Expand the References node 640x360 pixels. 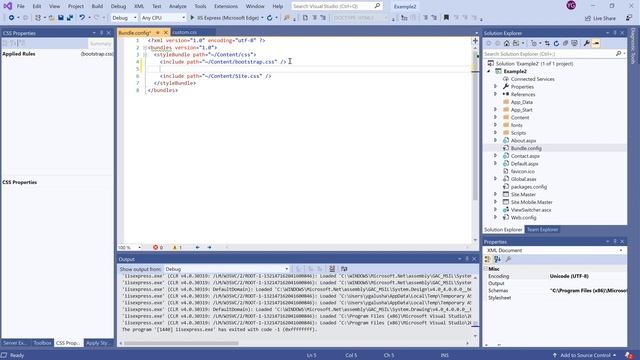[496, 94]
